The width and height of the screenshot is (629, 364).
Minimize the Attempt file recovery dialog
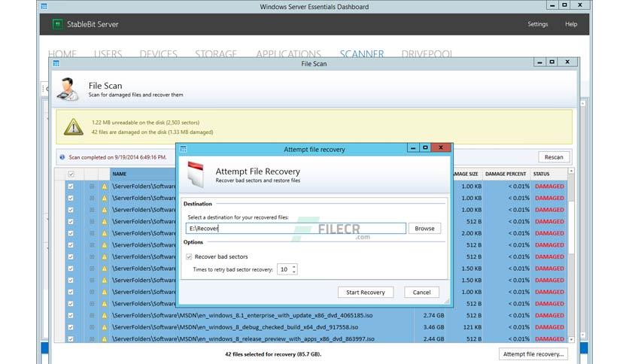click(413, 148)
